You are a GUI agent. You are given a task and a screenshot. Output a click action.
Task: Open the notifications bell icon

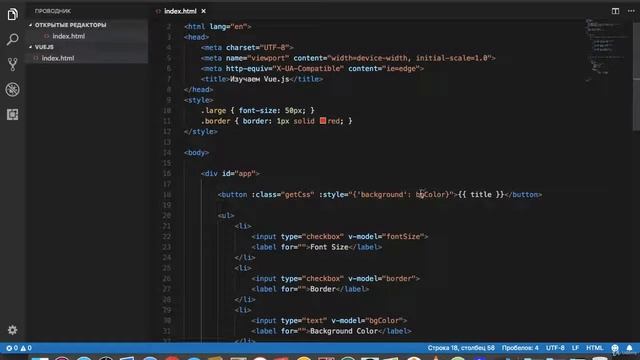(629, 348)
